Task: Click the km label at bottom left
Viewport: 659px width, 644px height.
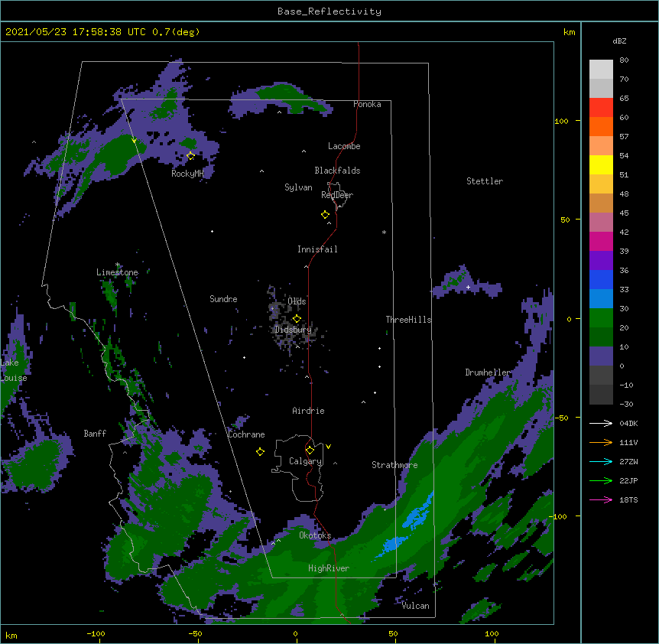Action: coord(11,635)
